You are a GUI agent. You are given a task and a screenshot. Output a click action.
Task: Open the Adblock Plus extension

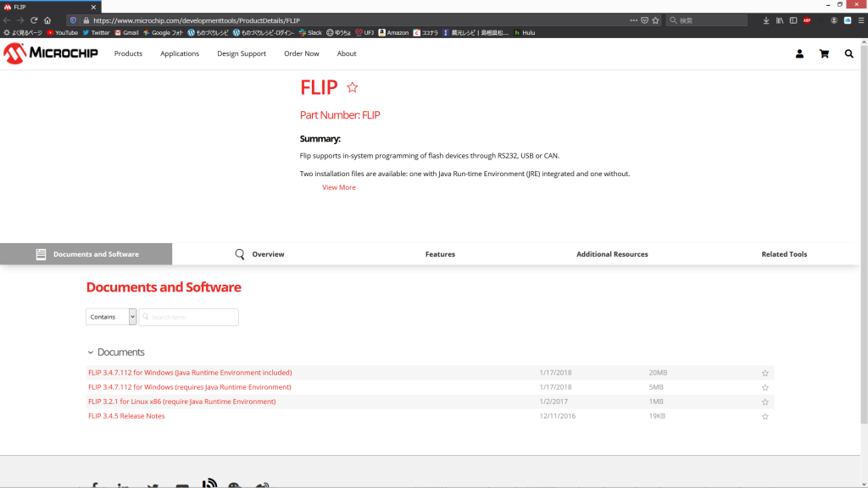(807, 20)
